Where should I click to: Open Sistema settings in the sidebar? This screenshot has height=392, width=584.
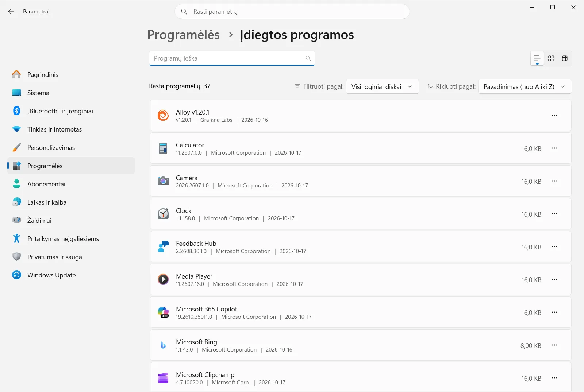pyautogui.click(x=71, y=93)
